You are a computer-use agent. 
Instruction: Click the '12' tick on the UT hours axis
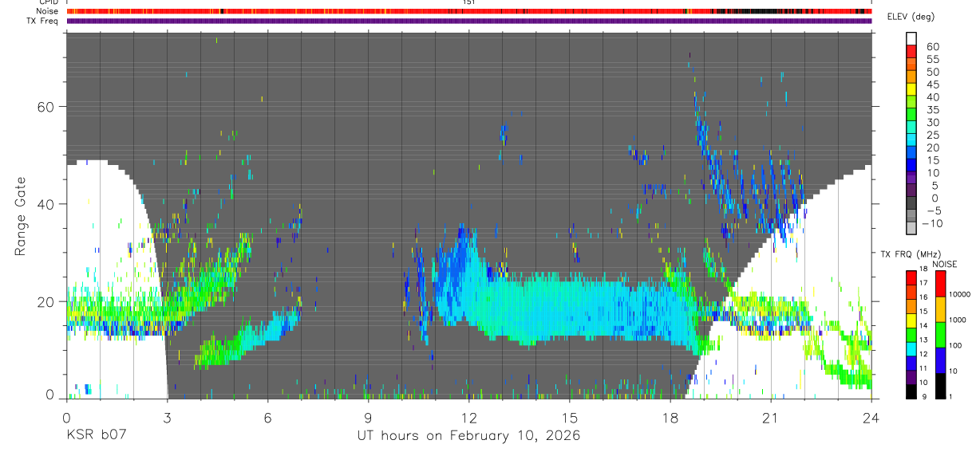click(x=469, y=417)
